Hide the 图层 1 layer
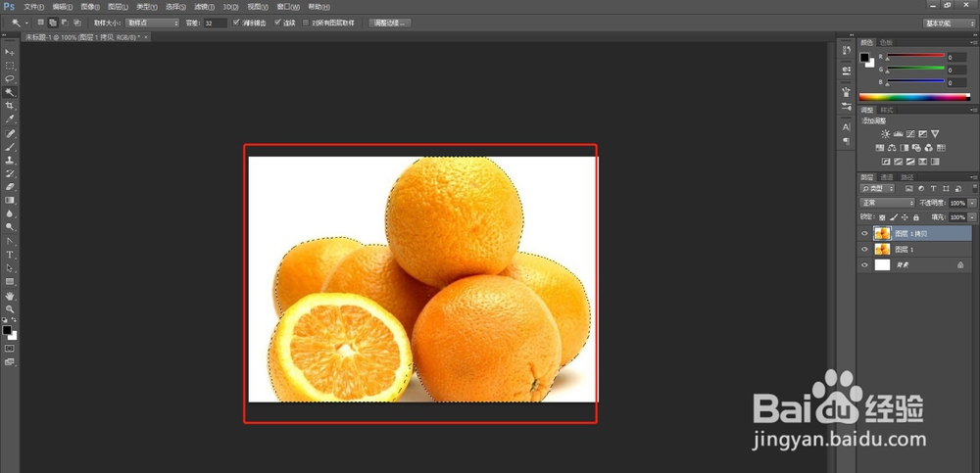 coord(864,250)
